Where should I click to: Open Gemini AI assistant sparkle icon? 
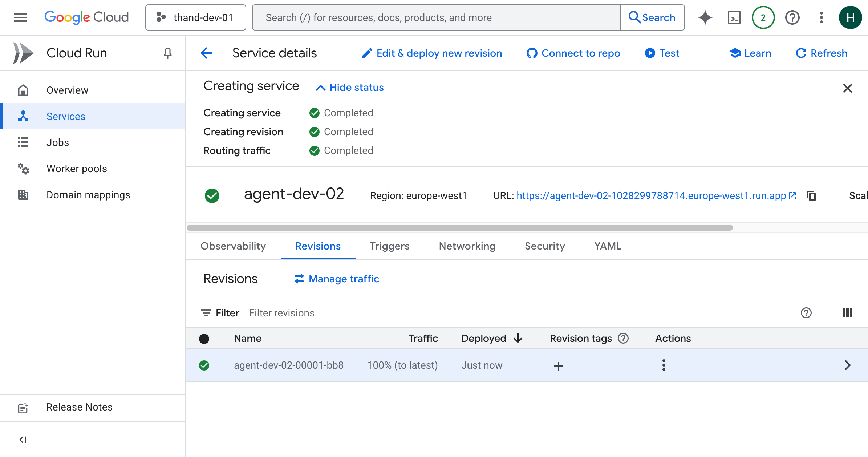pyautogui.click(x=705, y=17)
